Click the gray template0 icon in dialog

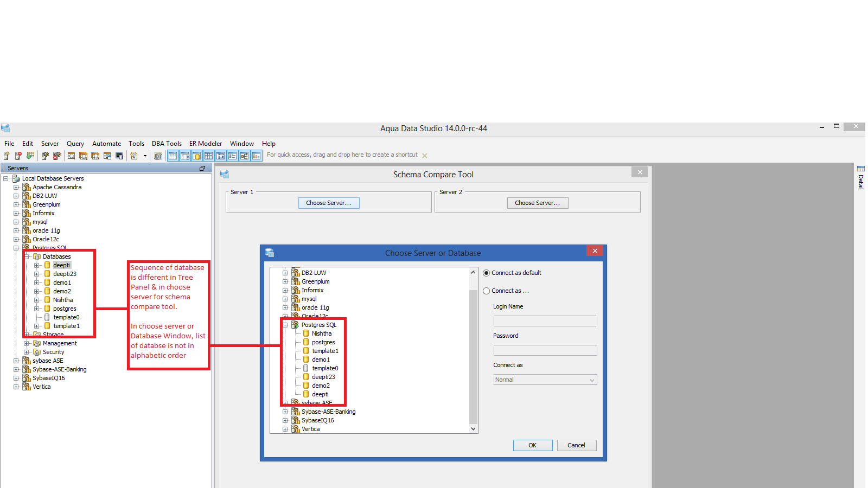(306, 368)
